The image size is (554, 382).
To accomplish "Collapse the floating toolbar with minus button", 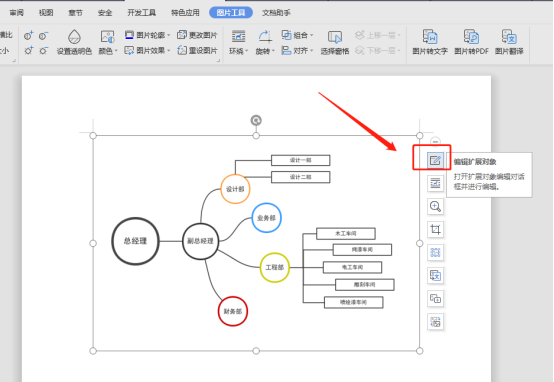I will pos(436,141).
